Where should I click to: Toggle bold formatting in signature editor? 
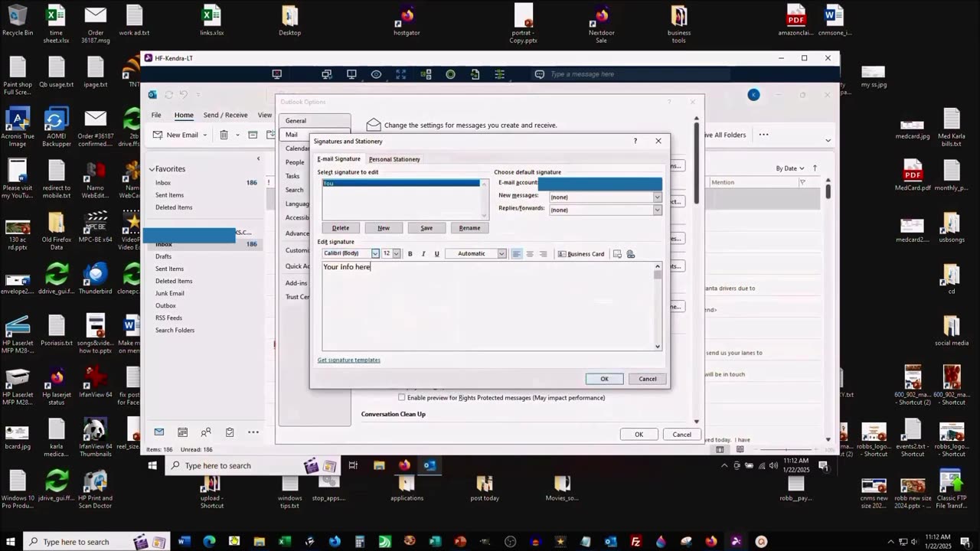click(410, 254)
